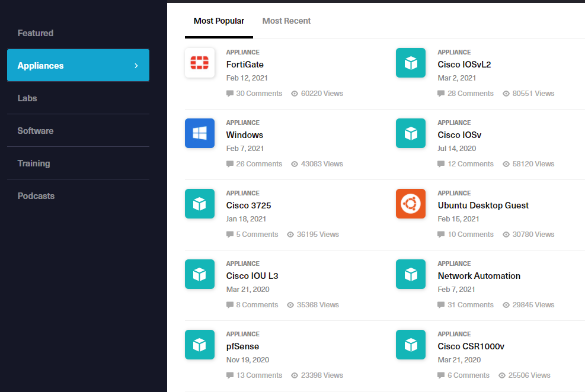This screenshot has width=585, height=392.
Task: Select the Cisco 3725 cube icon
Action: pos(200,204)
